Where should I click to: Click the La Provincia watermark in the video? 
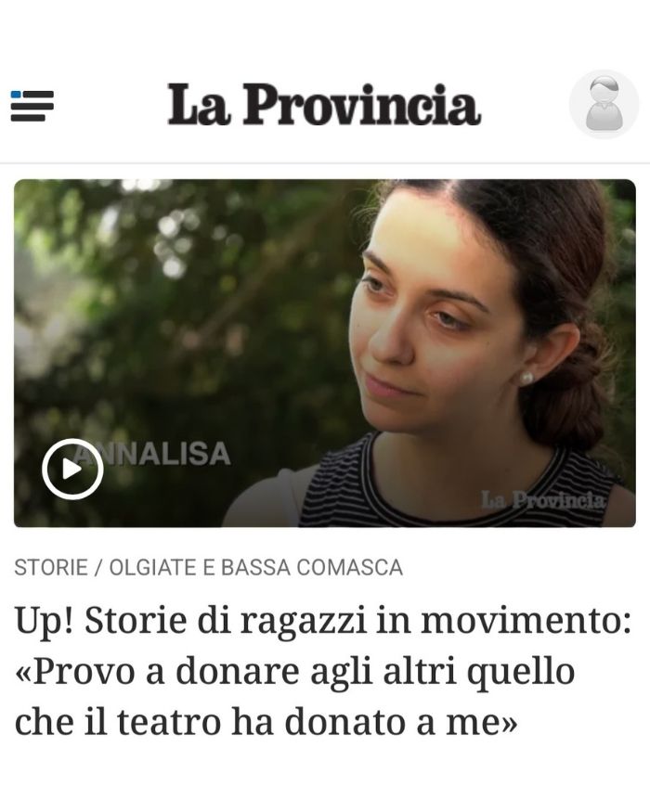[x=542, y=500]
